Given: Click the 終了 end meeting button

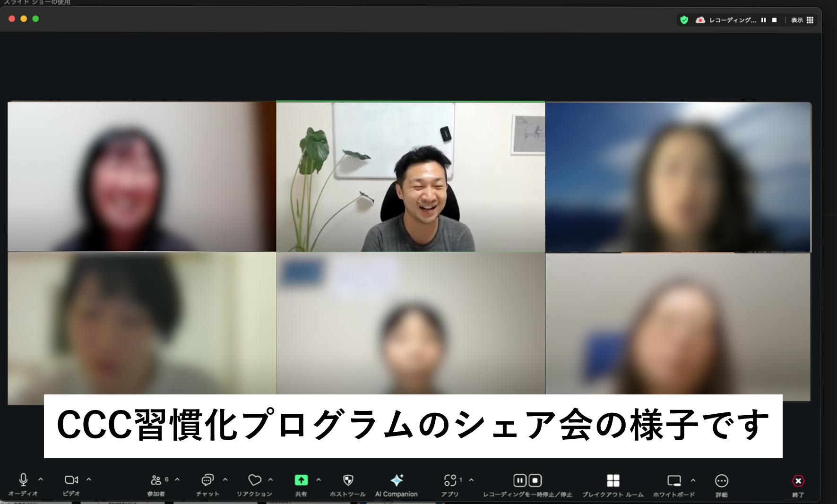Looking at the screenshot, I should coord(798,481).
